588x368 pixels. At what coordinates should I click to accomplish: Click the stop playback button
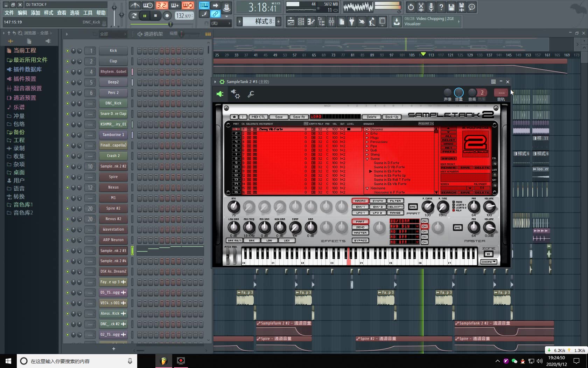point(155,15)
